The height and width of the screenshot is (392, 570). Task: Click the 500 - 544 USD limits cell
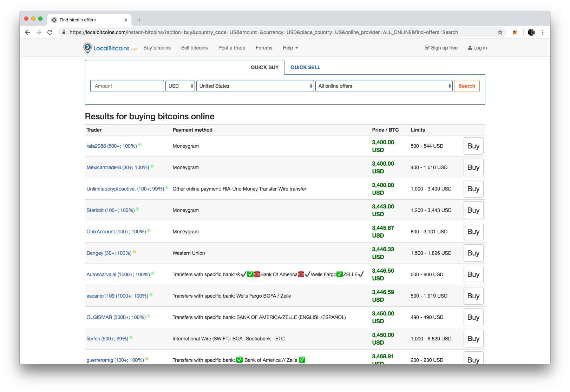pyautogui.click(x=427, y=146)
